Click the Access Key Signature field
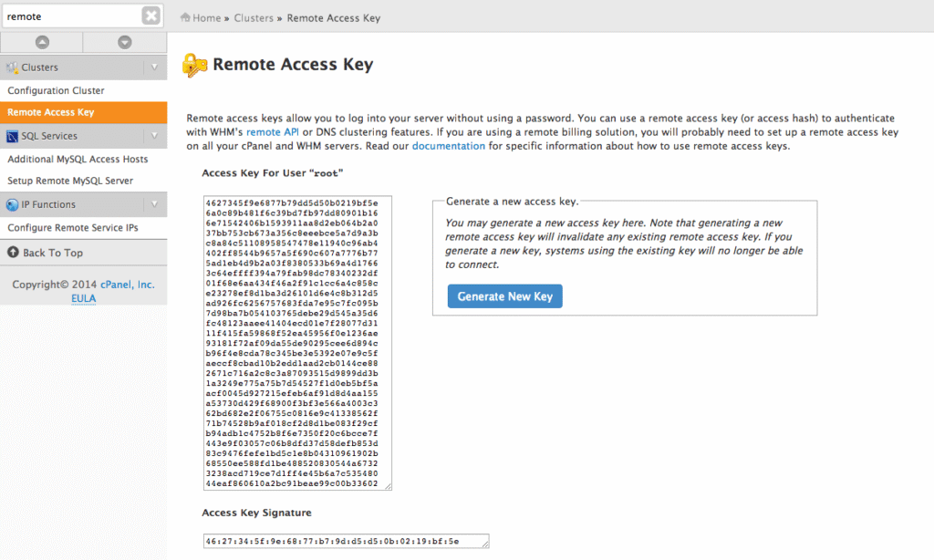The height and width of the screenshot is (560, 934). point(346,541)
